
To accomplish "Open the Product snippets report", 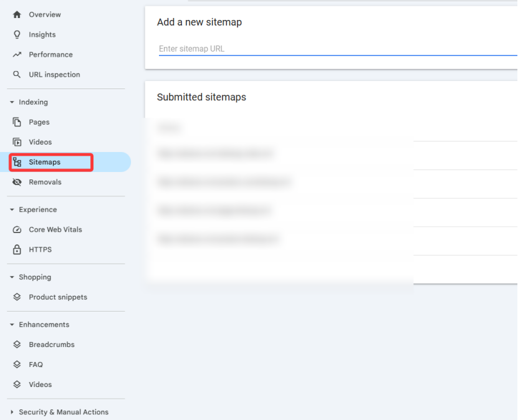I will (x=58, y=297).
